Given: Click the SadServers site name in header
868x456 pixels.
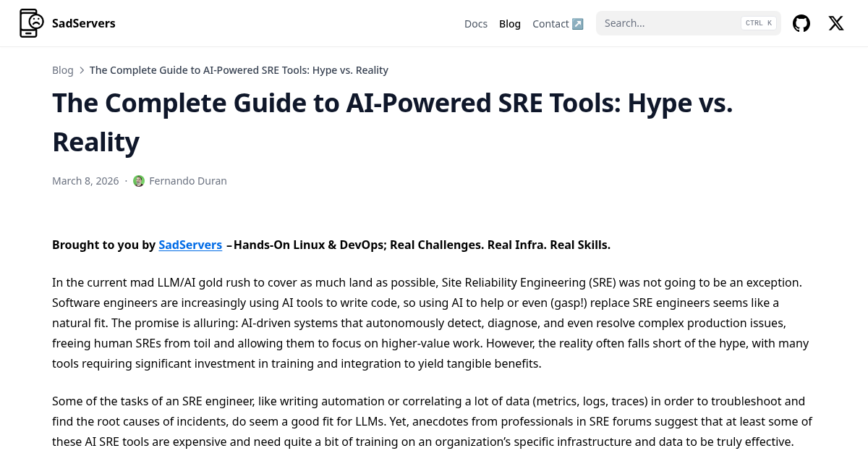Looking at the screenshot, I should tap(84, 23).
